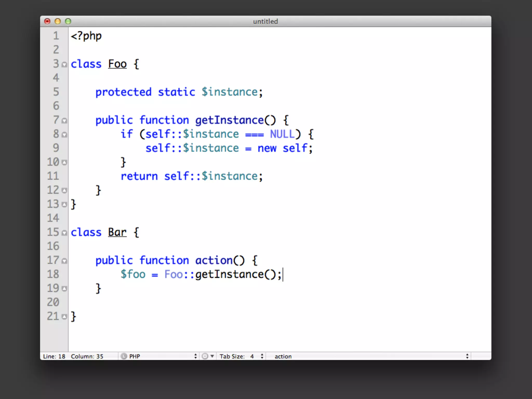Click the fold end marker on line 19
532x399 pixels.
point(64,289)
